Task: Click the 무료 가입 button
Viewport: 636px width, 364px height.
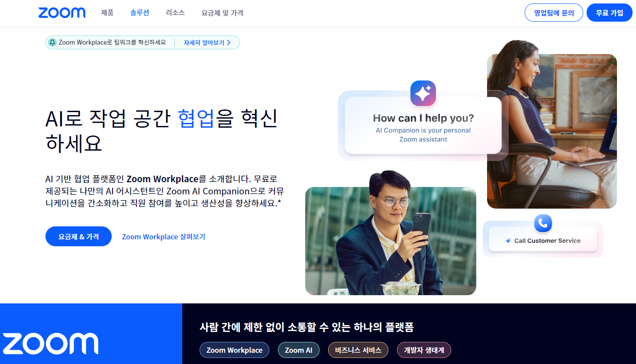Action: (x=609, y=13)
